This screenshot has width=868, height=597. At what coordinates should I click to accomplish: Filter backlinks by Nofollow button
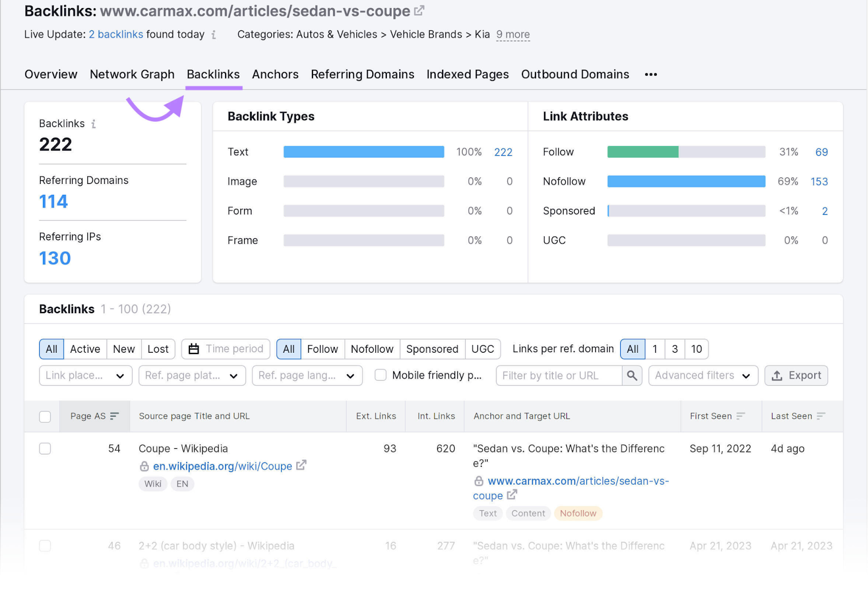[372, 349]
